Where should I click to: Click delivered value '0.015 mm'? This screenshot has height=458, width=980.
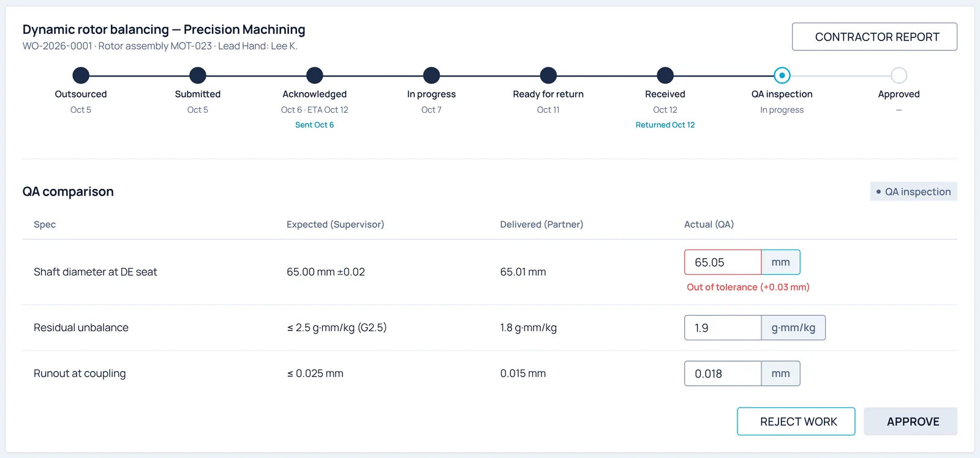523,373
